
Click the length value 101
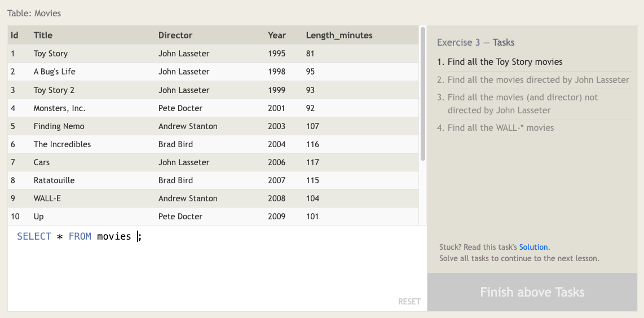(312, 217)
